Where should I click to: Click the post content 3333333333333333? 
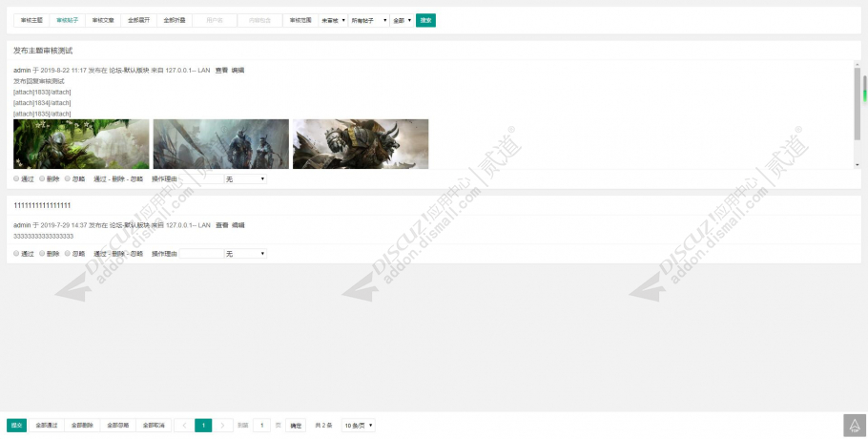pos(43,237)
